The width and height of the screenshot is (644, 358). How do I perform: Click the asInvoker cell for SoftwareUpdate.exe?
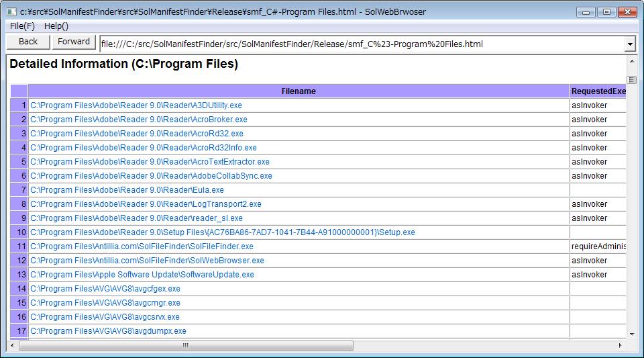[x=598, y=275]
